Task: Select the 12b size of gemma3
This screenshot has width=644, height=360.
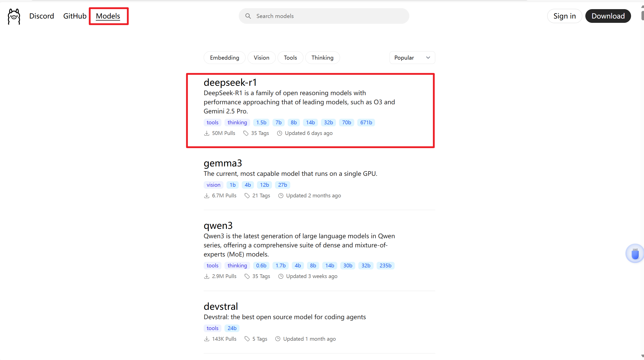Action: (264, 185)
